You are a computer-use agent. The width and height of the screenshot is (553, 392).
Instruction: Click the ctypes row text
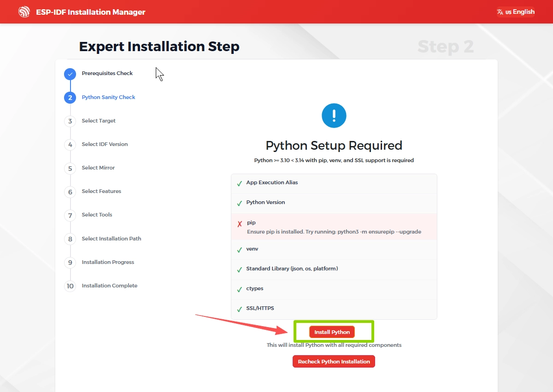click(x=255, y=288)
